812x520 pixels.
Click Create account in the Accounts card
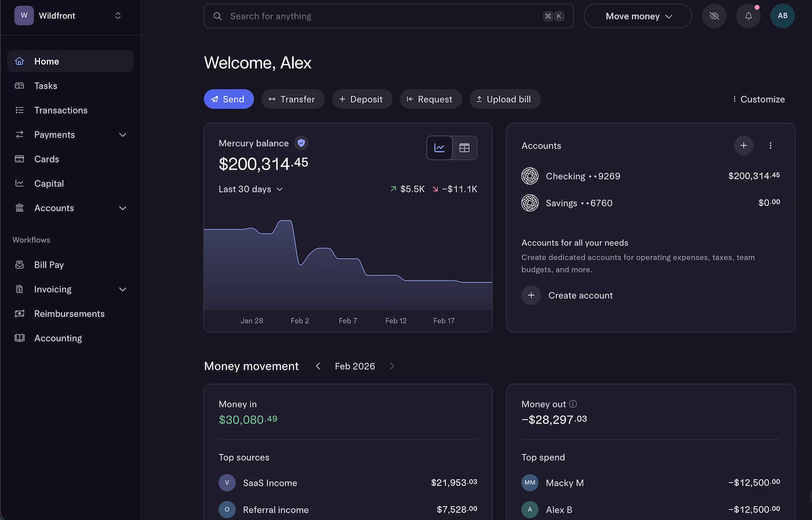(x=580, y=295)
